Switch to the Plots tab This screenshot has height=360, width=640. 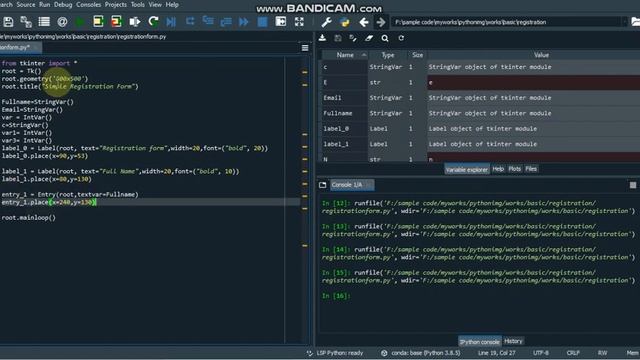point(515,169)
